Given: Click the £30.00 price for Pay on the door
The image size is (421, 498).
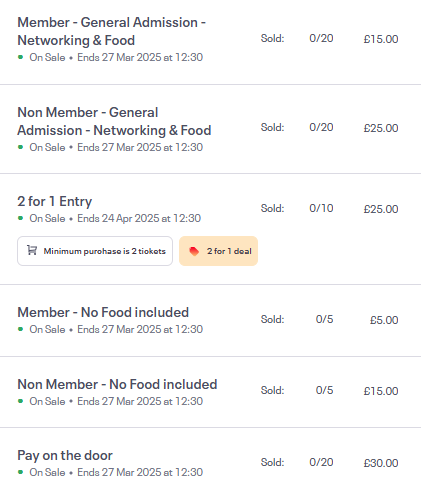Looking at the screenshot, I should pos(381,463).
